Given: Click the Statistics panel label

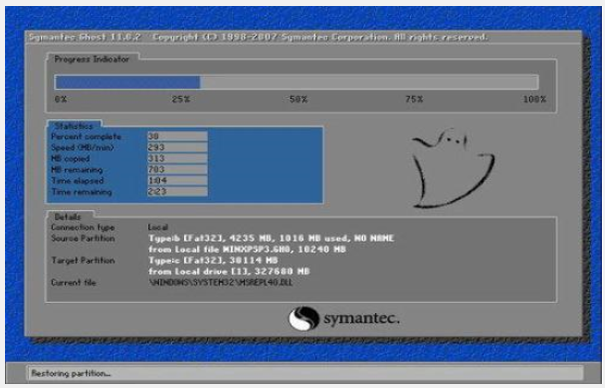Looking at the screenshot, I should tap(74, 126).
